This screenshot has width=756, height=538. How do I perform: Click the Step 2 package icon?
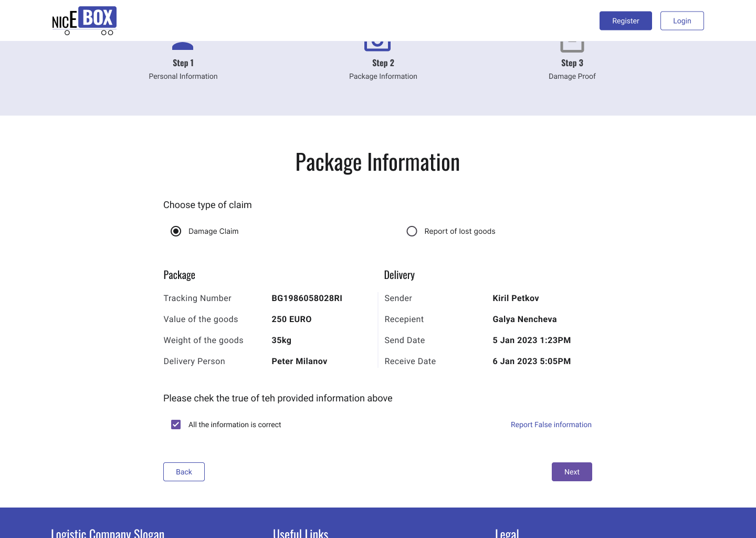click(377, 46)
